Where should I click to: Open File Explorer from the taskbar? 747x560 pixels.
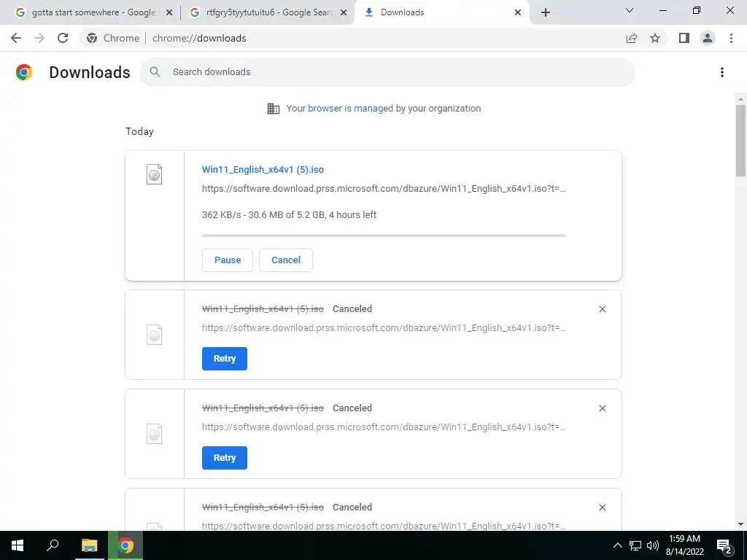pyautogui.click(x=89, y=545)
